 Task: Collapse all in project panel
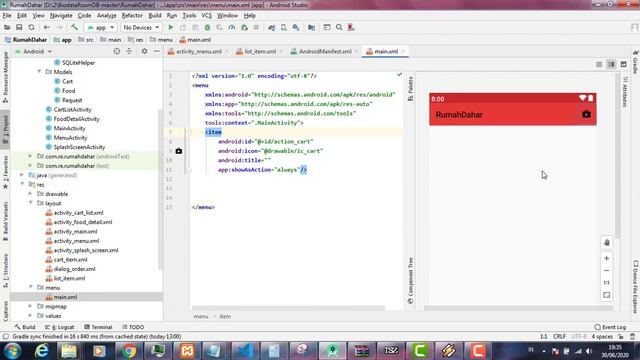(x=129, y=51)
